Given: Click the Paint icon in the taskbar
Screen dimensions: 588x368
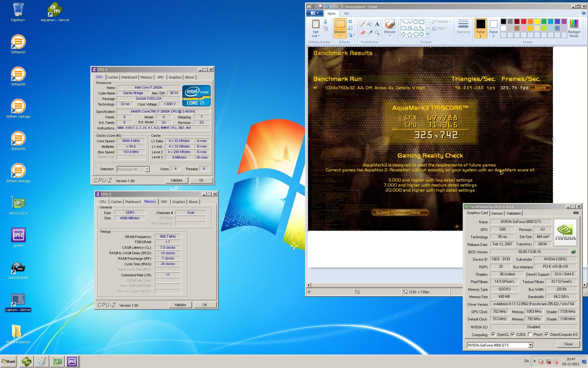Looking at the screenshot, I should click(x=42, y=362).
